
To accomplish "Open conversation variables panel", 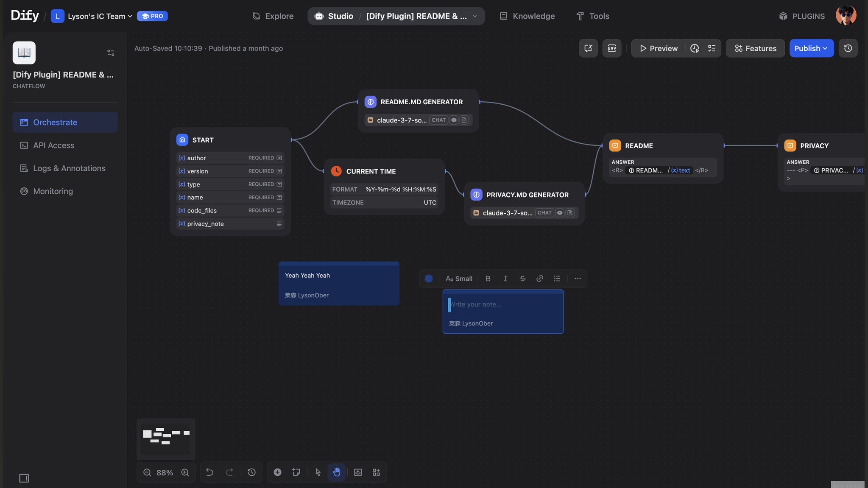I will (x=588, y=48).
